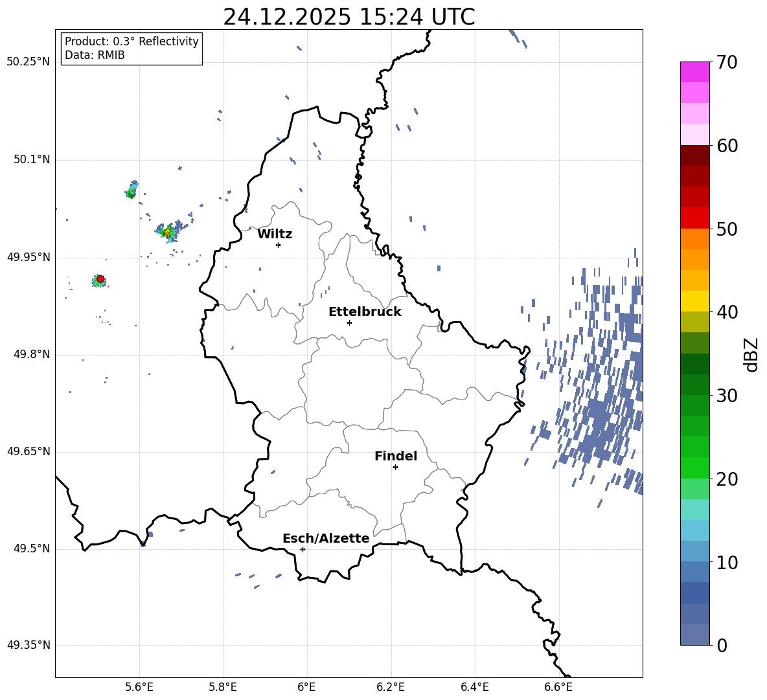Click the small green echo cell near 50.05°N
The width and height of the screenshot is (767, 700).
point(132,190)
